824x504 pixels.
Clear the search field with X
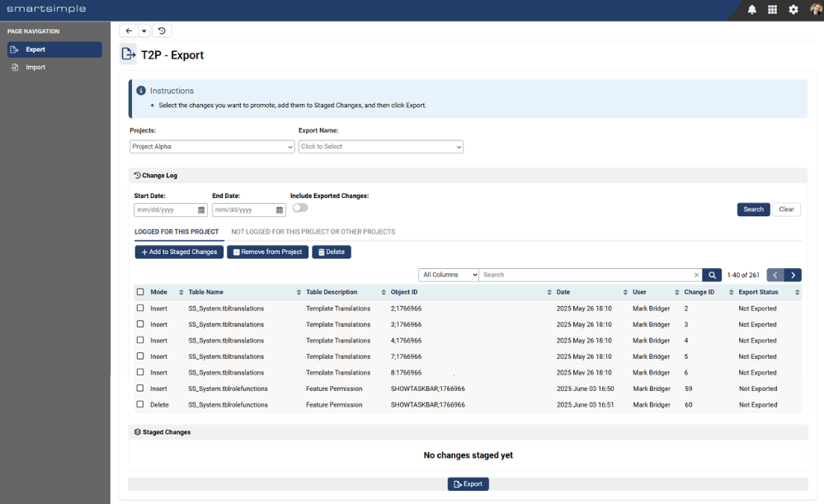coord(696,275)
